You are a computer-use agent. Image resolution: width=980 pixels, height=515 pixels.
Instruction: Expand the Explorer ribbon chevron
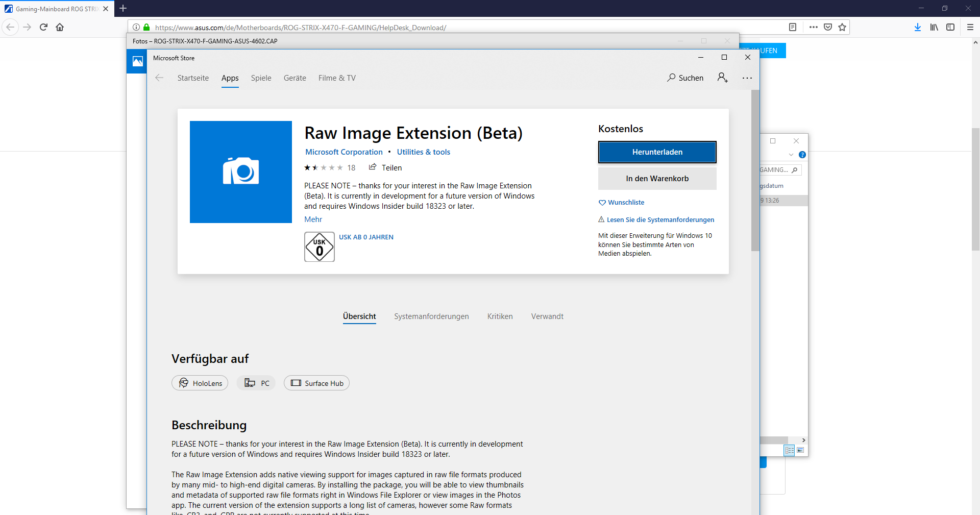tap(791, 155)
